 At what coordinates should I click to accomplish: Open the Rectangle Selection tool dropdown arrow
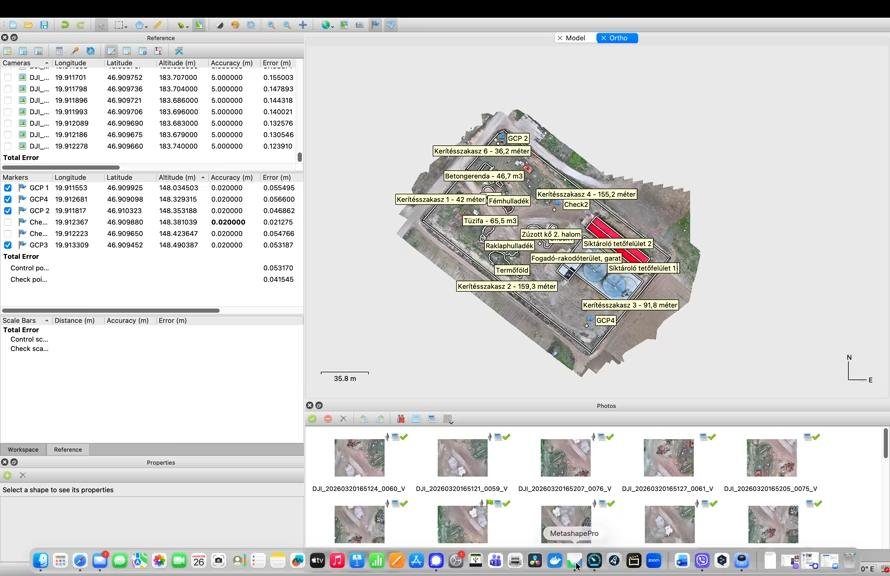point(125,26)
